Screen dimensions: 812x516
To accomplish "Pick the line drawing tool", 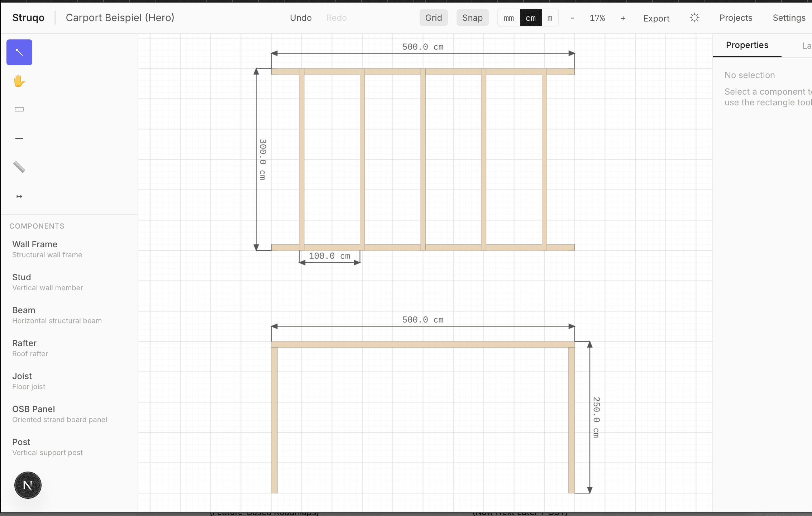I will coord(19,138).
